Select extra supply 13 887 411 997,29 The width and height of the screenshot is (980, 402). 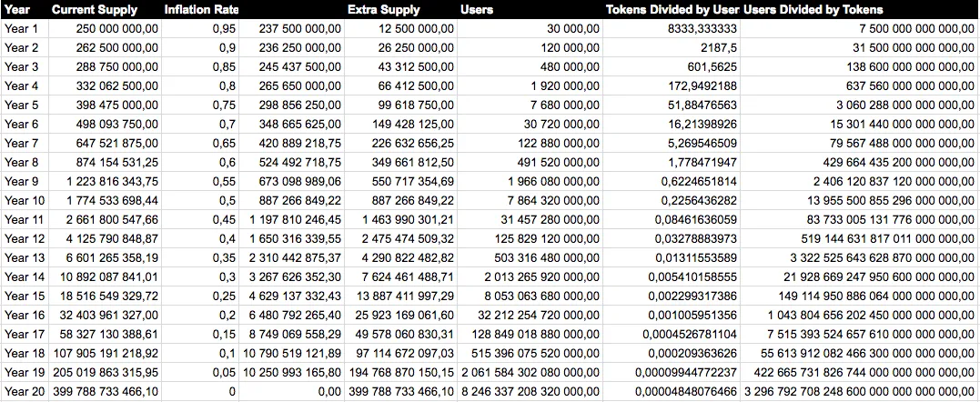click(x=400, y=296)
